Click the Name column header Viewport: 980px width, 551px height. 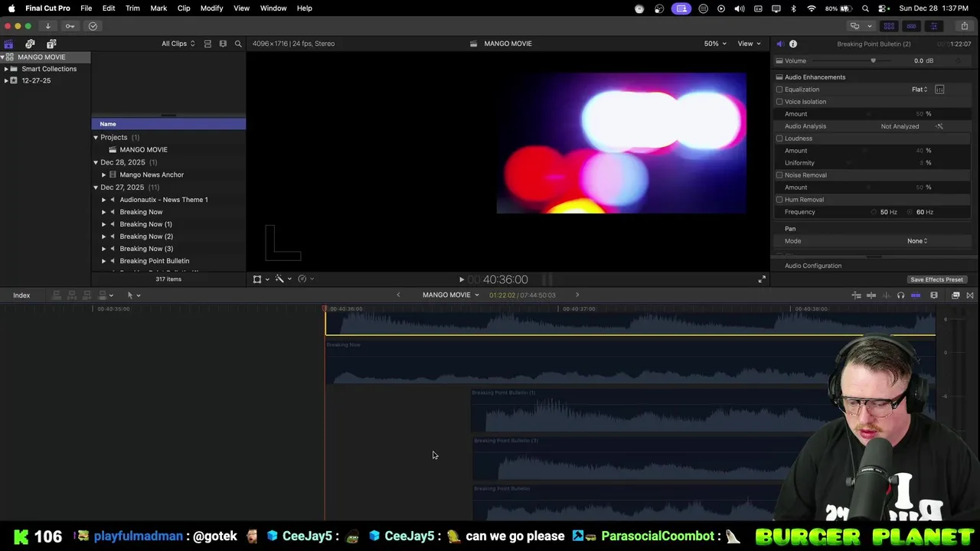point(168,124)
